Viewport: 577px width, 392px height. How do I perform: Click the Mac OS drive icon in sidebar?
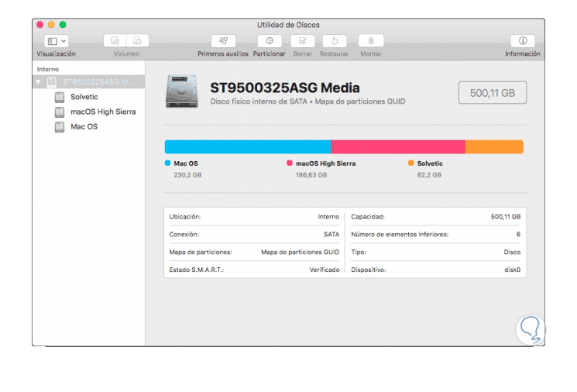point(59,127)
